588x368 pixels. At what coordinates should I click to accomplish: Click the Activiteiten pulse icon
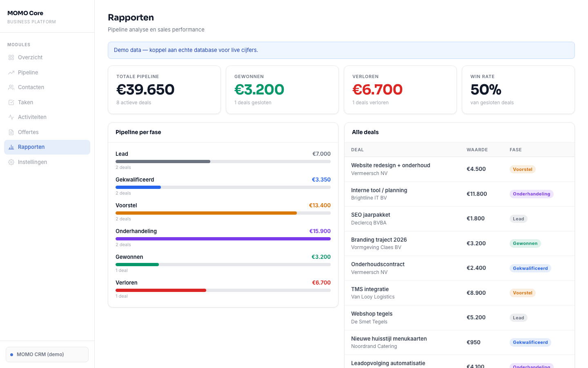(11, 117)
